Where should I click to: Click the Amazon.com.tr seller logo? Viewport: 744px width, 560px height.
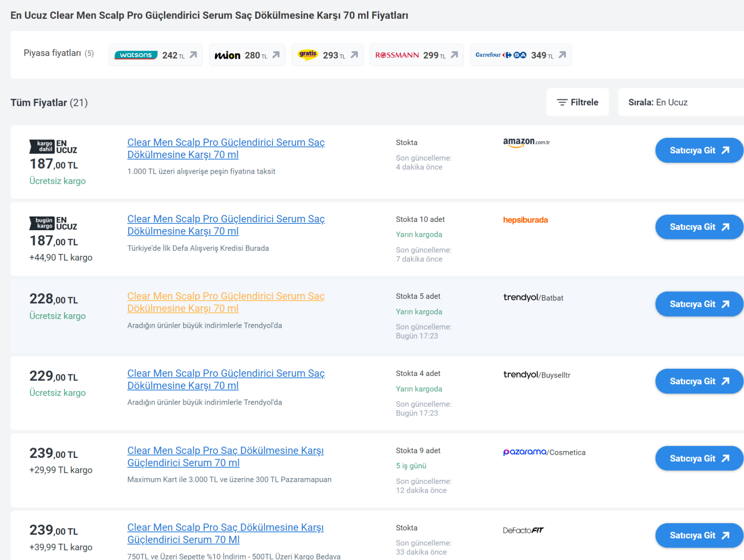click(526, 142)
